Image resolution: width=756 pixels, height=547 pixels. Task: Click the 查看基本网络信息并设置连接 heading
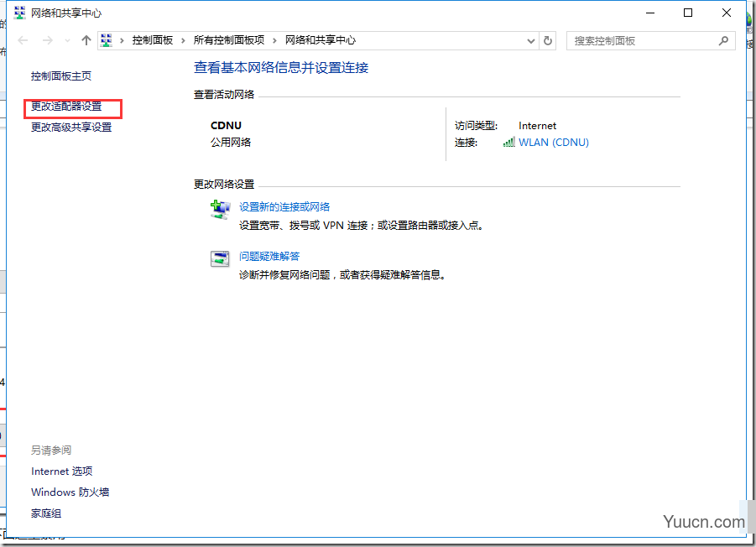[x=281, y=67]
